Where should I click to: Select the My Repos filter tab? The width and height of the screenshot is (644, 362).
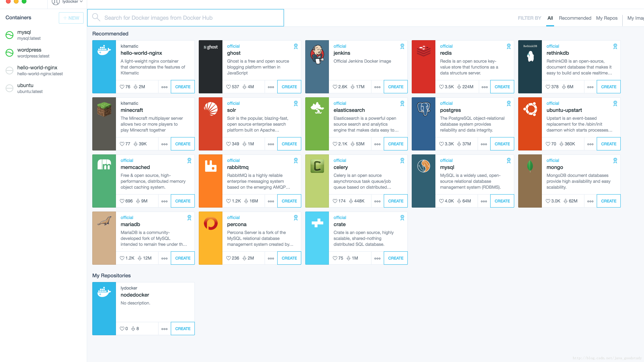click(606, 18)
